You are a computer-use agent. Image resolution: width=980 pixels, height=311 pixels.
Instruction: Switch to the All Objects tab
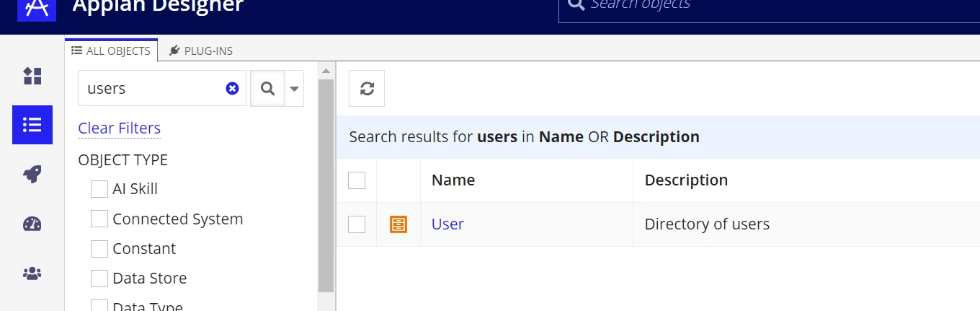pyautogui.click(x=111, y=51)
